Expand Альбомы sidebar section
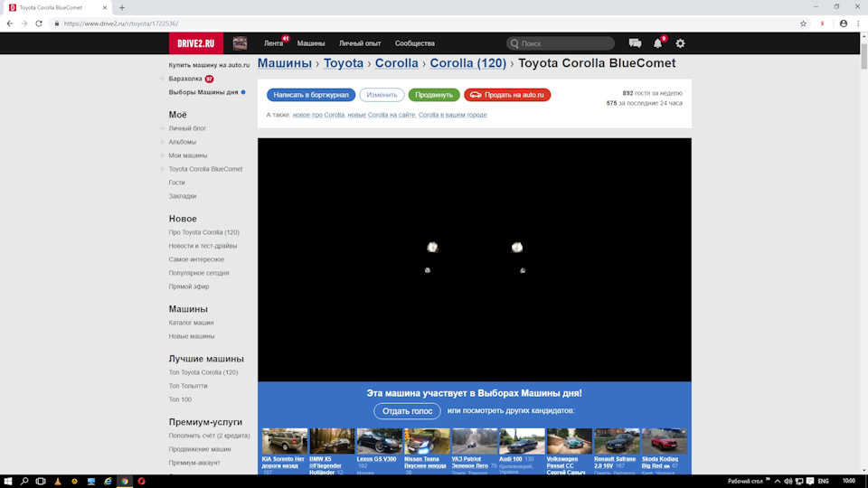This screenshot has height=488, width=868. [162, 142]
